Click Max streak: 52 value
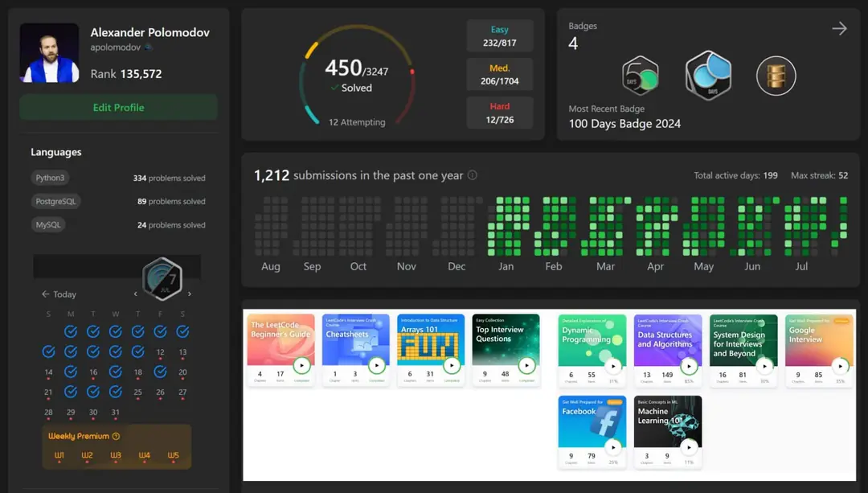 pos(819,175)
